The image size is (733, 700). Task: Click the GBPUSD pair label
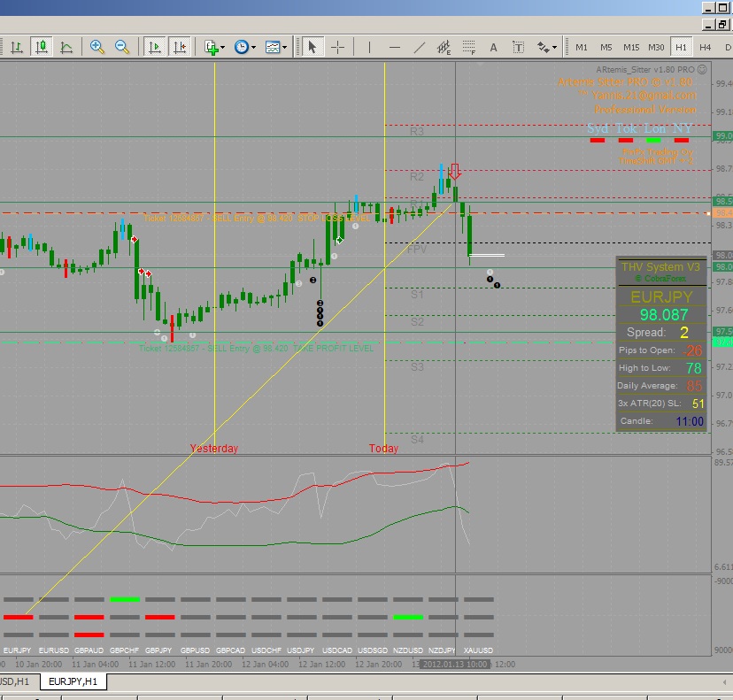pyautogui.click(x=195, y=650)
